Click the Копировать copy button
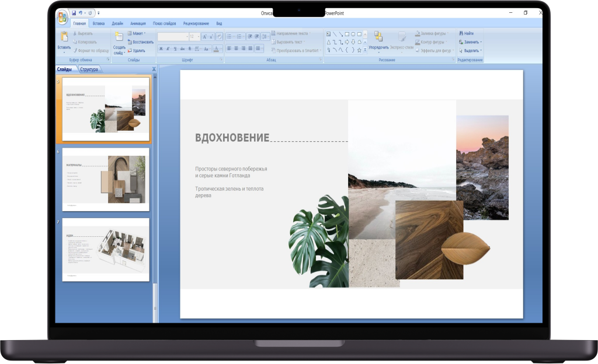598x364 pixels. click(x=85, y=42)
